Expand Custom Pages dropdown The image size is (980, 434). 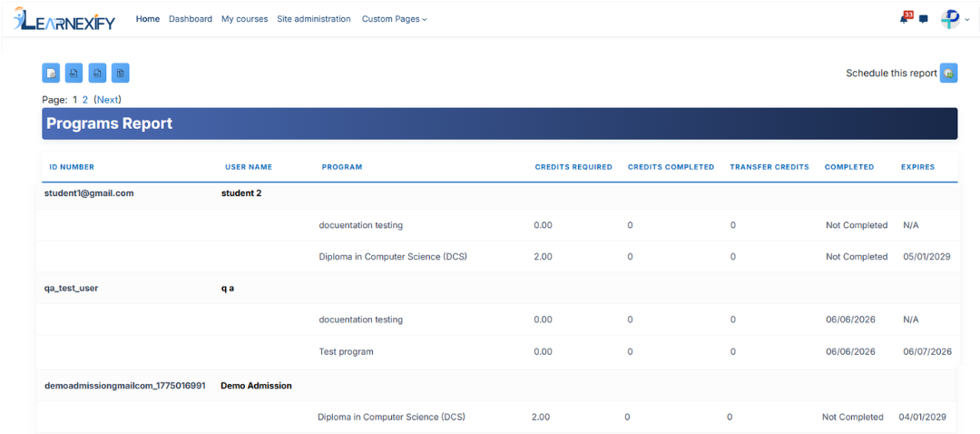395,19
